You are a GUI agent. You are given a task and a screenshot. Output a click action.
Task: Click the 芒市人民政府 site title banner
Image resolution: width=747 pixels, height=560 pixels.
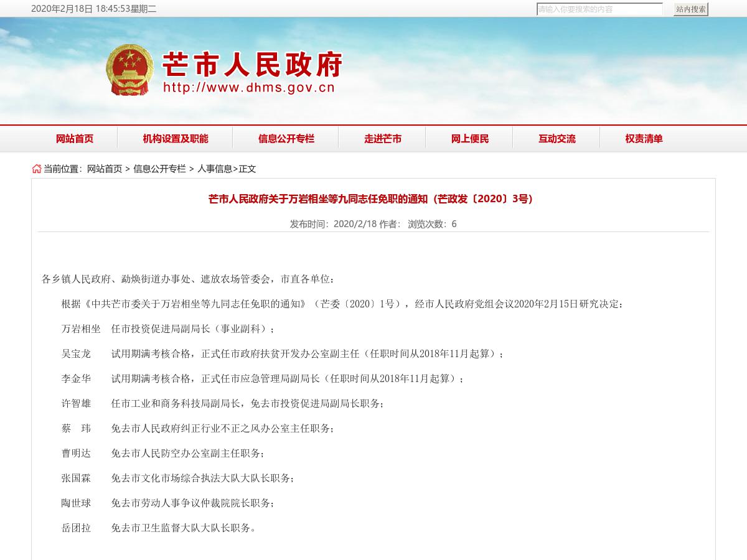click(x=252, y=64)
